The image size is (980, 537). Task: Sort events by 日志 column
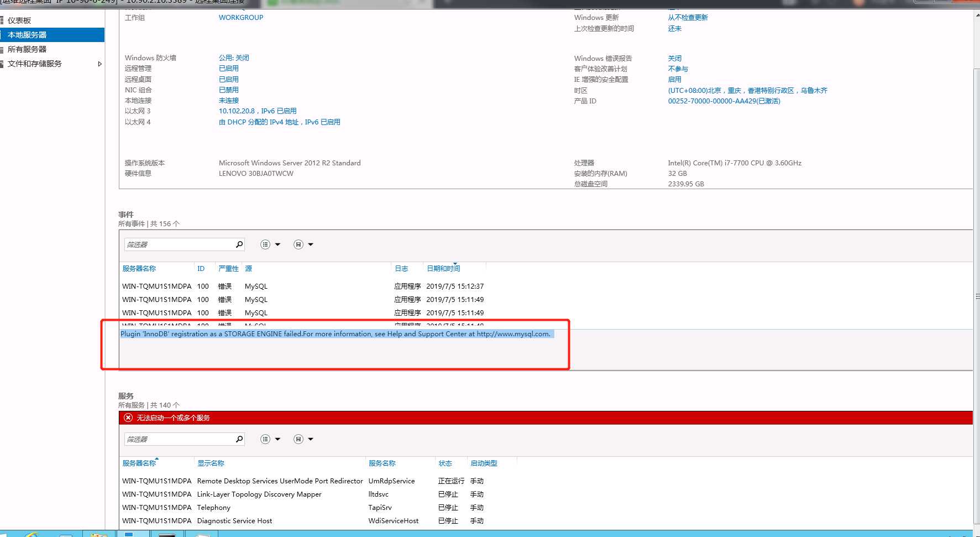pyautogui.click(x=401, y=269)
